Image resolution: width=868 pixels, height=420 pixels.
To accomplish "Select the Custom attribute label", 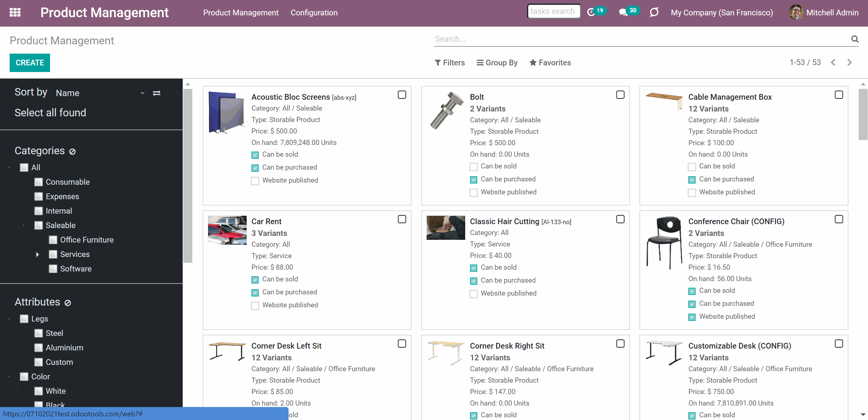I will click(x=59, y=362).
